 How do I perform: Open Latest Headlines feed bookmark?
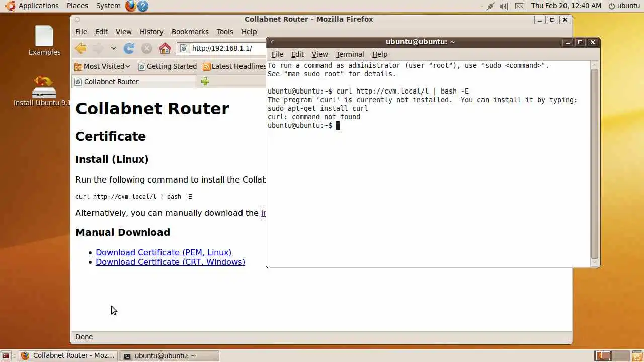tap(234, 66)
